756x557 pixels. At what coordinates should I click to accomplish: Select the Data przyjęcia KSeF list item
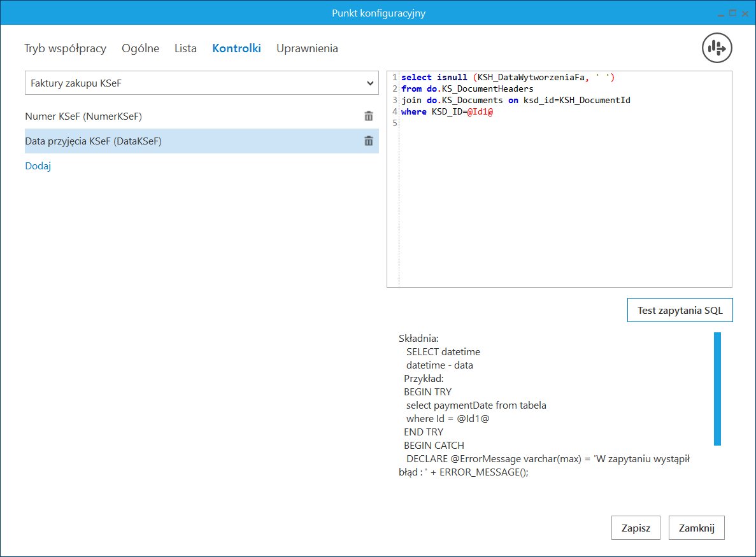[x=93, y=141]
